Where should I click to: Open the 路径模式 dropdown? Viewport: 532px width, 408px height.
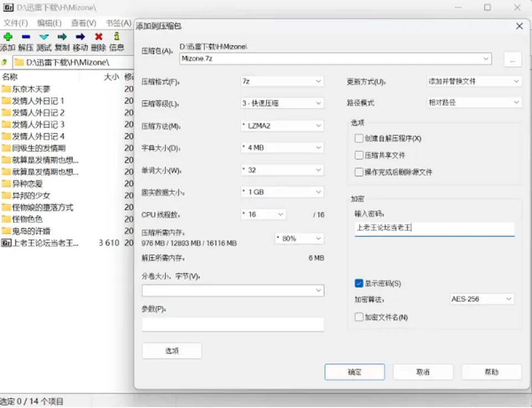tap(474, 103)
